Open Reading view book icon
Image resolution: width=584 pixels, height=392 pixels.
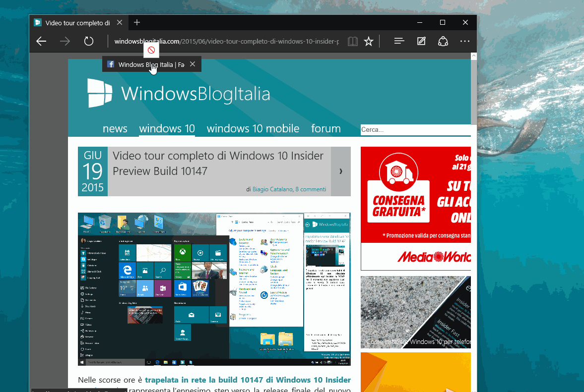tap(352, 41)
